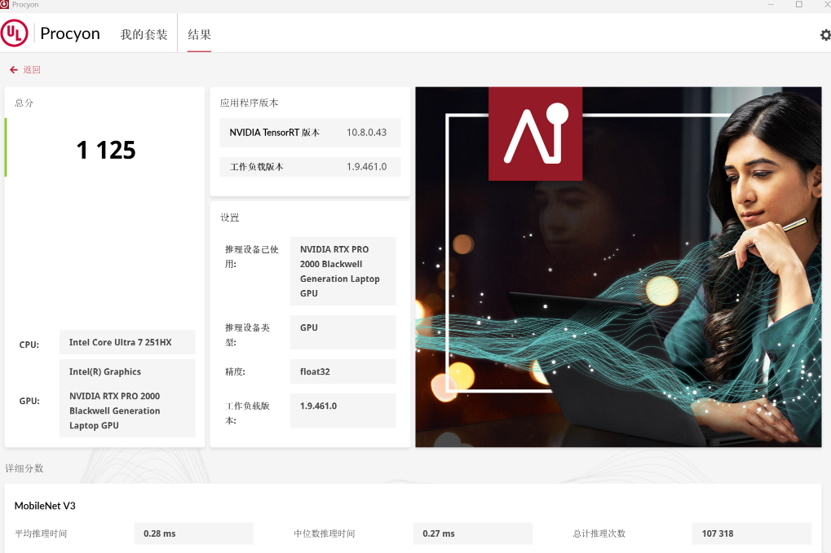831x553 pixels.
Task: Click the 推理设备已使用 label
Action: click(251, 257)
